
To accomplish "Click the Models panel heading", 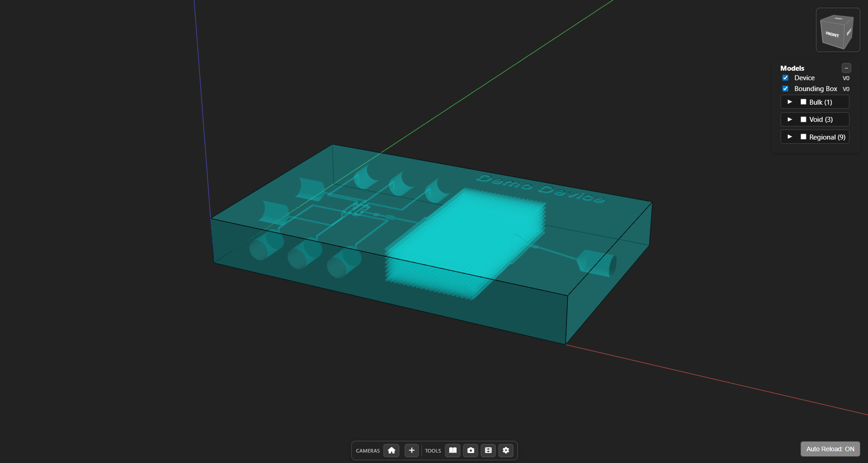I will click(x=792, y=68).
